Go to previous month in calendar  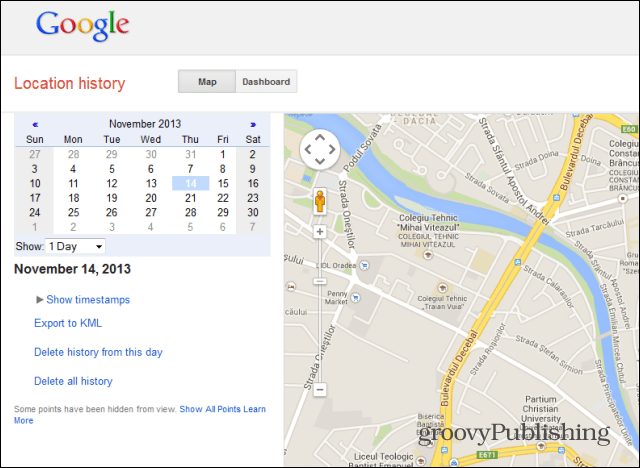35,124
